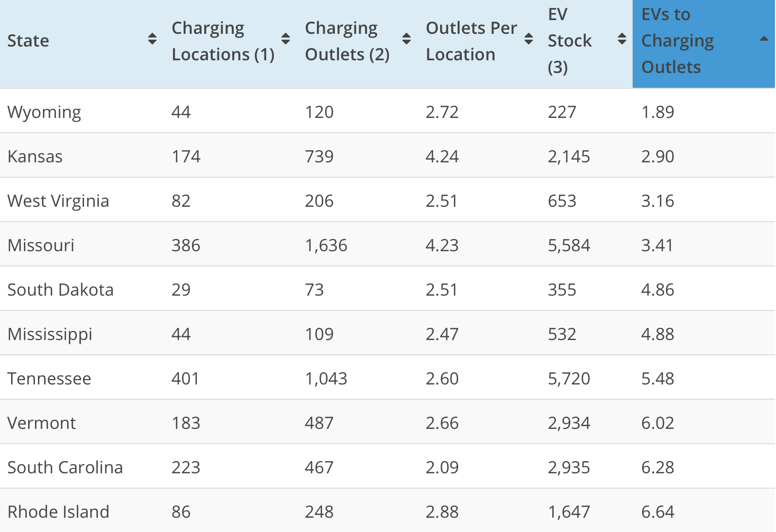Click South Dakota's ratio value 4.86
Screen dimensions: 776x532
pos(658,290)
